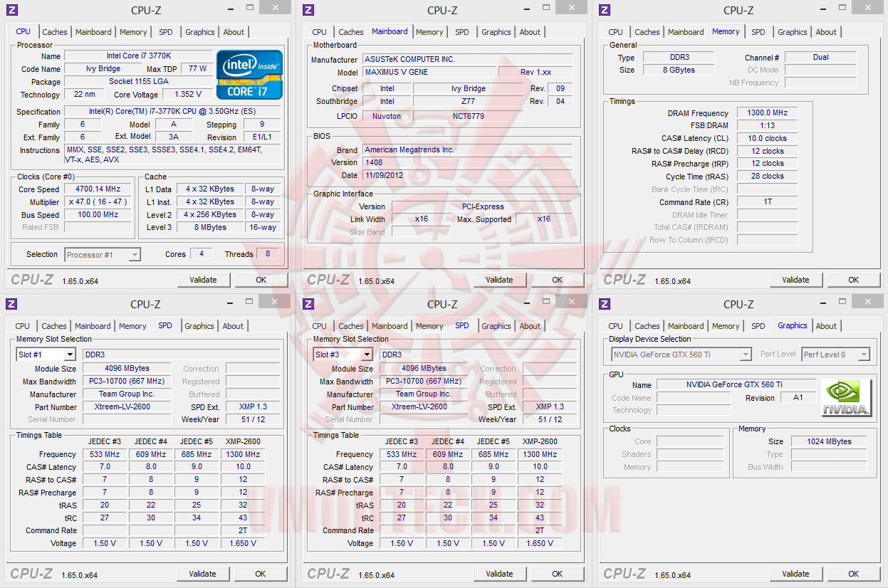The width and height of the screenshot is (888, 588).
Task: Select the Graphics tab in the ASUSTeK Mainboard window
Action: click(496, 32)
